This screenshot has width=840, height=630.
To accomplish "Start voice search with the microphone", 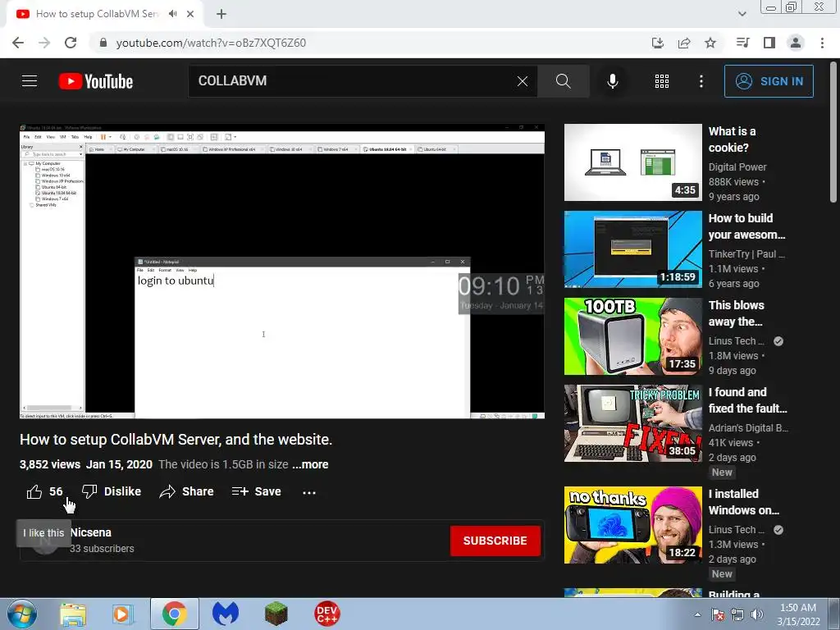I will 612,81.
